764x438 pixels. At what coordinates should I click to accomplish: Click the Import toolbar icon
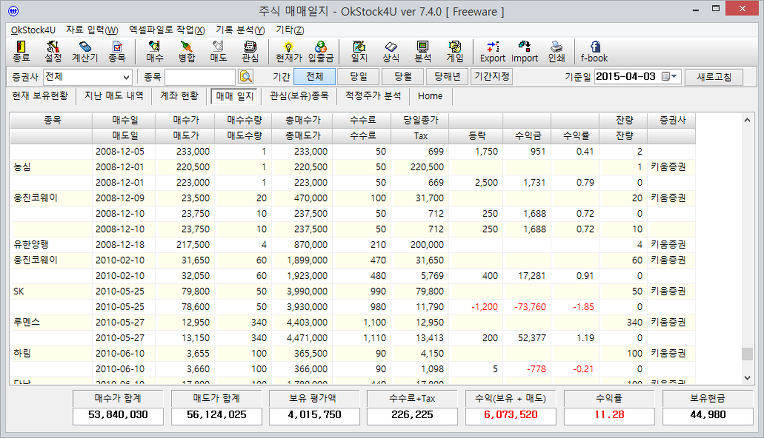point(524,50)
